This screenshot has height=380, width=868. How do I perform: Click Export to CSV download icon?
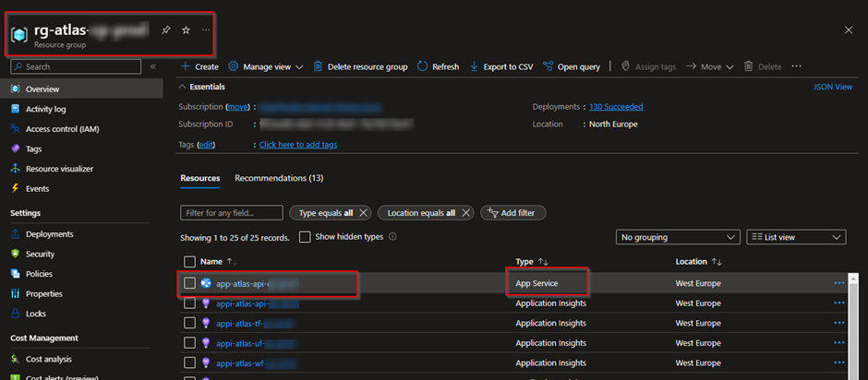point(475,66)
